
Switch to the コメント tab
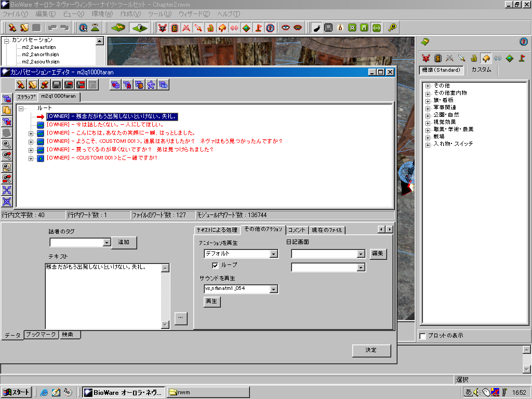pyautogui.click(x=297, y=230)
